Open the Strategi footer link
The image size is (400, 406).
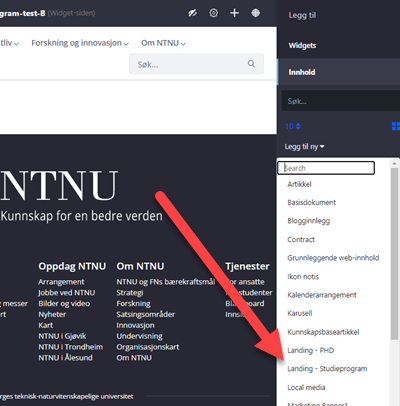130,293
